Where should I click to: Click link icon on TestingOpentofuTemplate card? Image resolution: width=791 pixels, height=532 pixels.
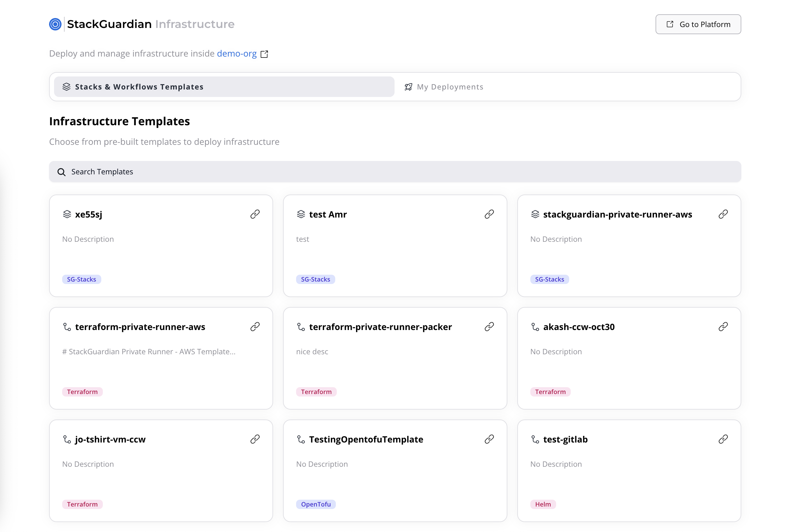[x=489, y=439]
